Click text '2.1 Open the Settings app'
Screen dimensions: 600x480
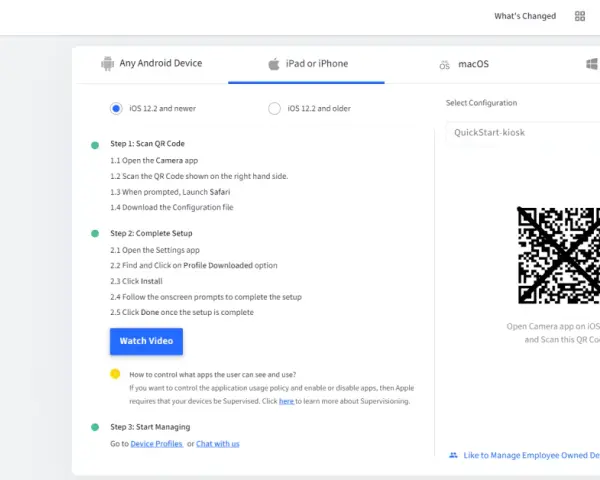(155, 250)
